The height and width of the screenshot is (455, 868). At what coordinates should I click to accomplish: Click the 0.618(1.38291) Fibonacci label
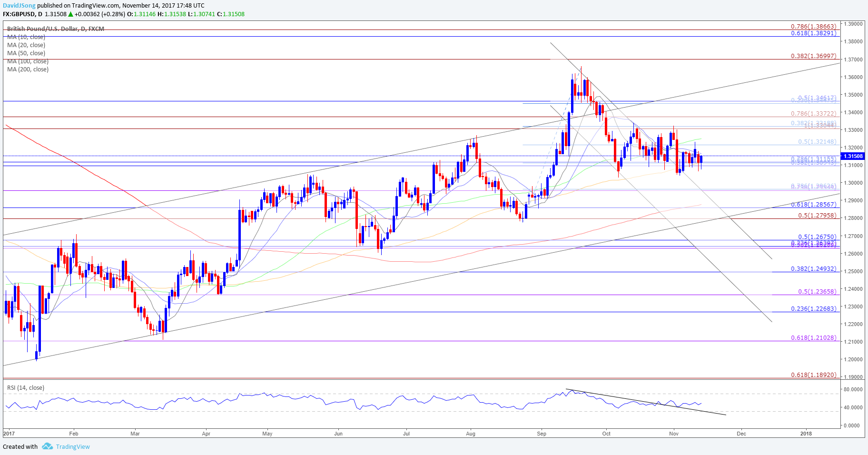pyautogui.click(x=813, y=33)
